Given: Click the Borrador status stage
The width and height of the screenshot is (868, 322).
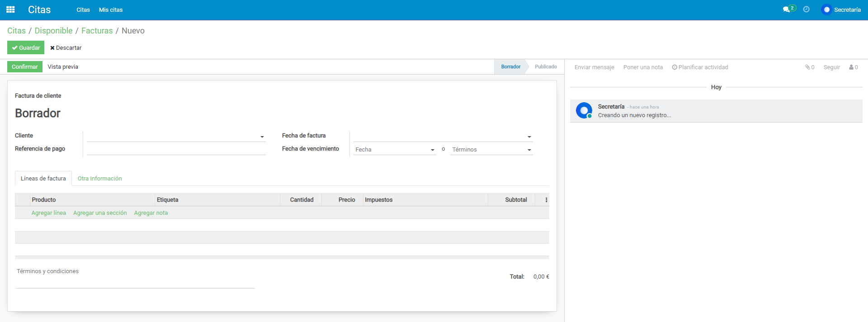Looking at the screenshot, I should (x=510, y=67).
